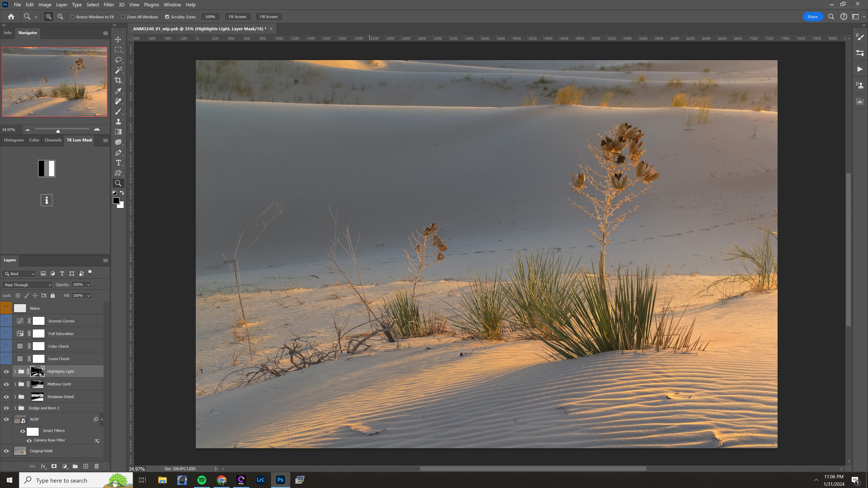Expand the Dodge and Burn 1 group
The width and height of the screenshot is (868, 488).
click(x=15, y=408)
